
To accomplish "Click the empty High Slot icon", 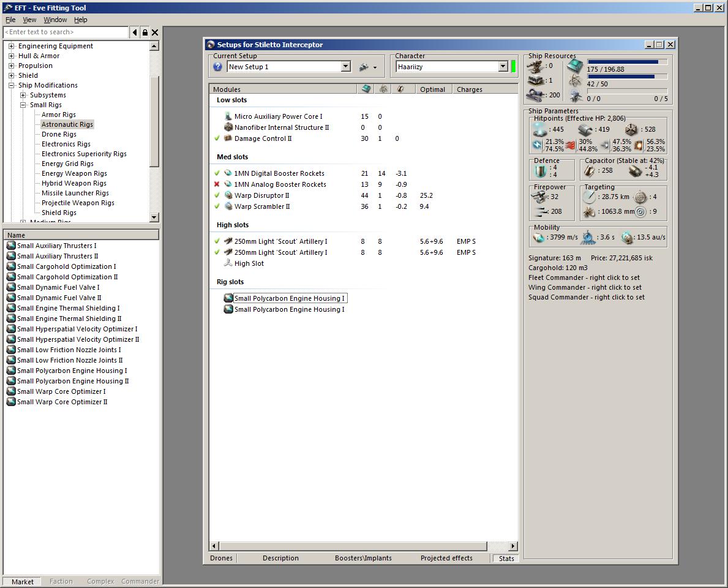I will [228, 263].
